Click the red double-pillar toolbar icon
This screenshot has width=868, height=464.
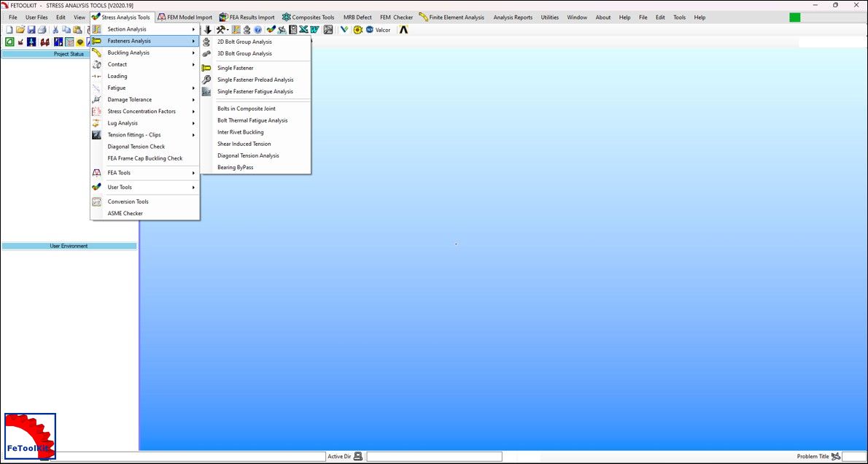[44, 42]
